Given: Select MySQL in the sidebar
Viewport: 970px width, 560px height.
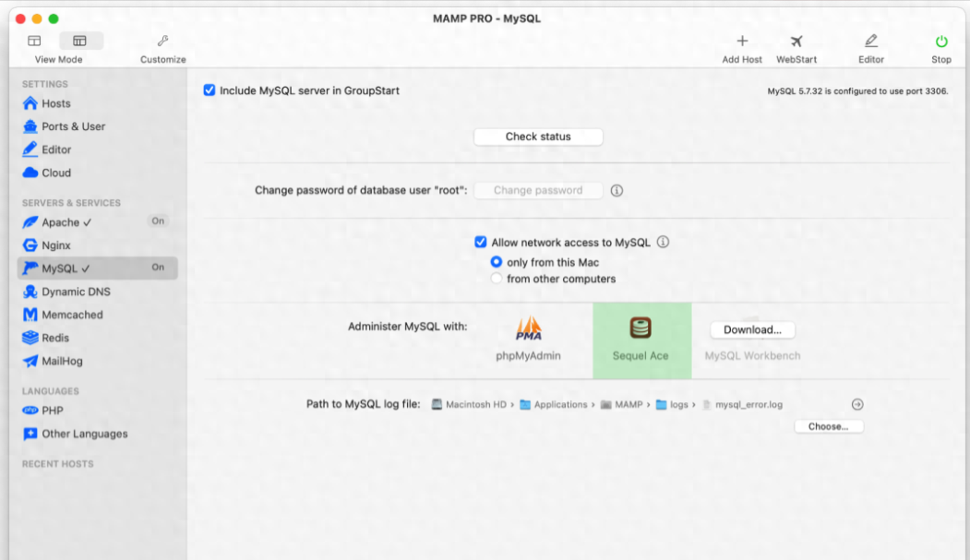Looking at the screenshot, I should [98, 268].
